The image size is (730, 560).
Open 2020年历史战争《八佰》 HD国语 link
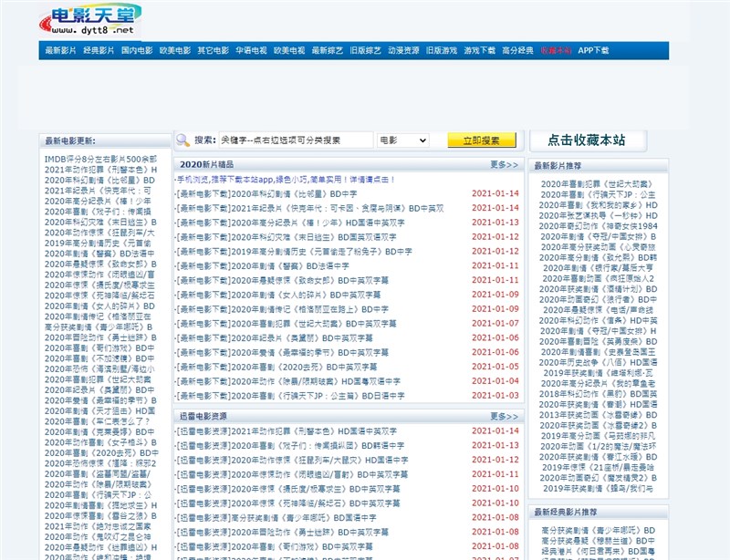(x=599, y=362)
